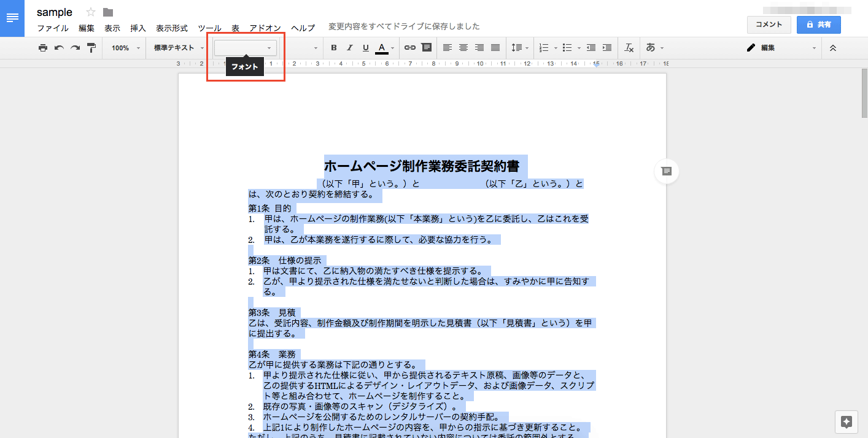Open the Docs home icon
868x438 pixels.
click(x=12, y=18)
